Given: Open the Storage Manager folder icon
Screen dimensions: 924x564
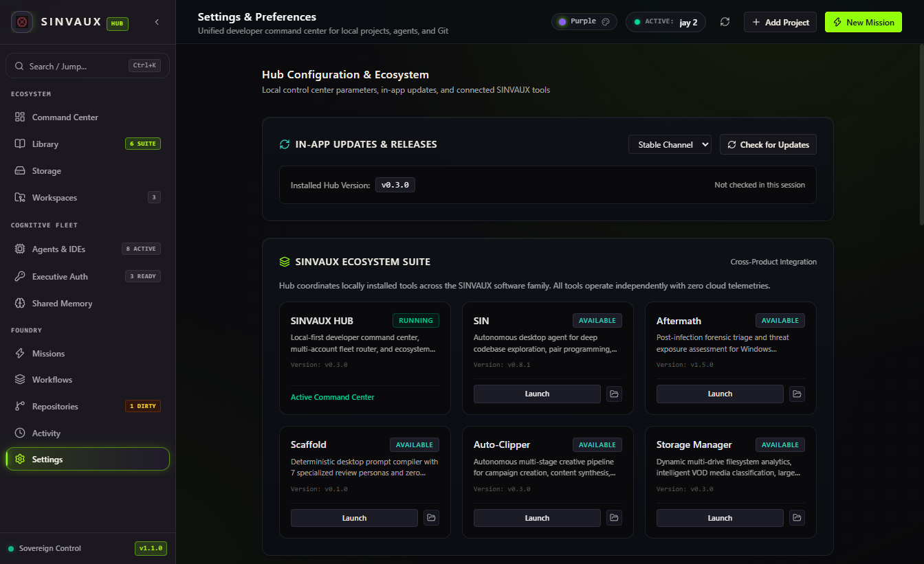Looking at the screenshot, I should [x=797, y=518].
